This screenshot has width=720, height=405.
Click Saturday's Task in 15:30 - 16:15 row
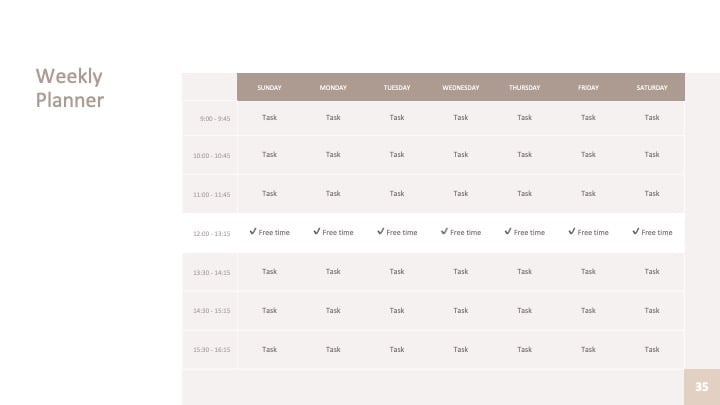(x=652, y=349)
